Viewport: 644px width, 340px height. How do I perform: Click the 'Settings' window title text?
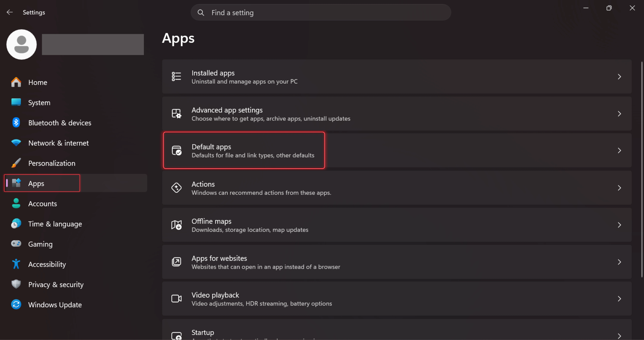(x=34, y=12)
